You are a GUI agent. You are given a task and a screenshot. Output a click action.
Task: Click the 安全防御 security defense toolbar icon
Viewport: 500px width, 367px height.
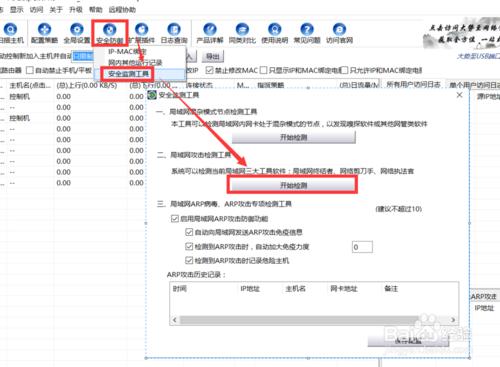coord(110,33)
